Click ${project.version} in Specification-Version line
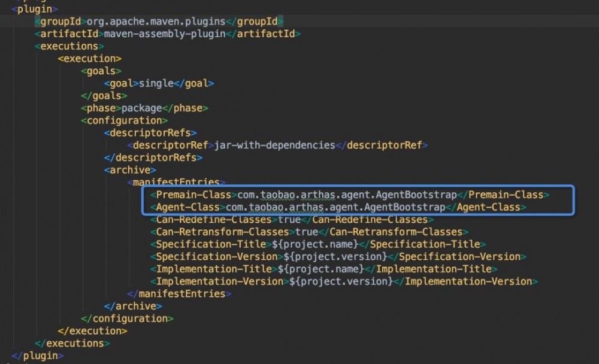Image resolution: width=599 pixels, height=364 pixels. click(x=335, y=257)
